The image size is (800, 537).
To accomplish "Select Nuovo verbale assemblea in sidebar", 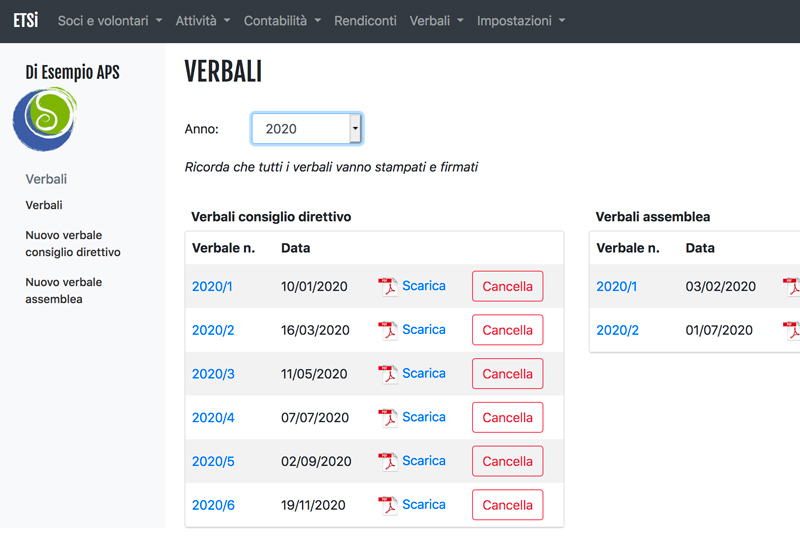I will pyautogui.click(x=64, y=291).
